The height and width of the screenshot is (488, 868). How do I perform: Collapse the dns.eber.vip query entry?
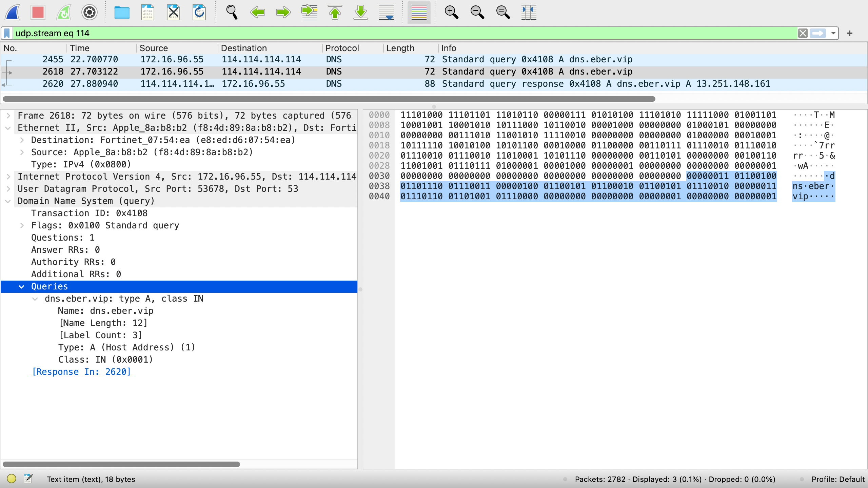tap(35, 299)
